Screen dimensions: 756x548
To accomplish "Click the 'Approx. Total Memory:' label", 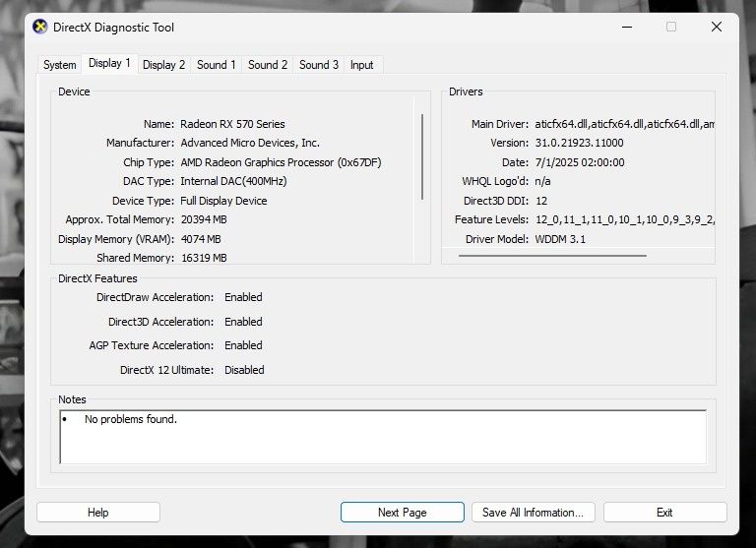I will pyautogui.click(x=120, y=219).
